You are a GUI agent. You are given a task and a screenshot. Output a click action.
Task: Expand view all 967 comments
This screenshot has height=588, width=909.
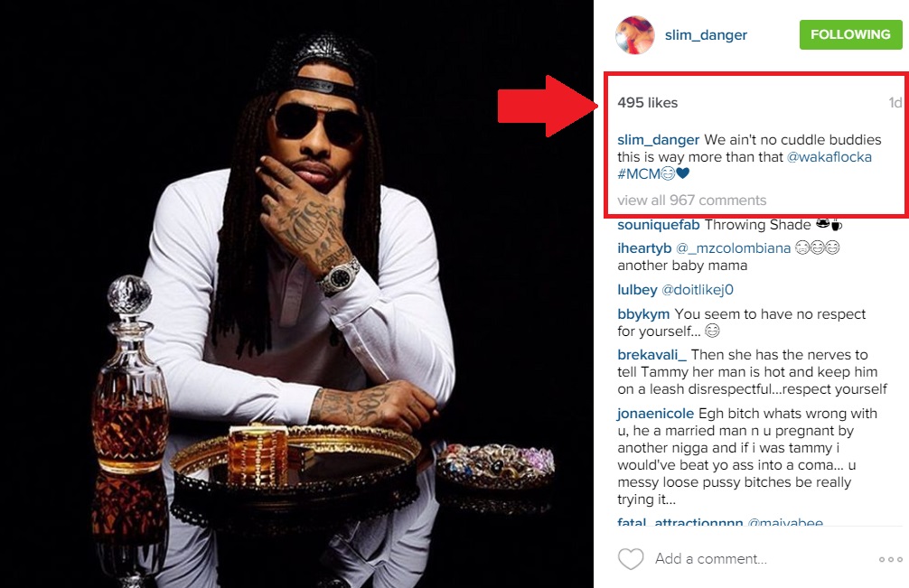(x=691, y=201)
